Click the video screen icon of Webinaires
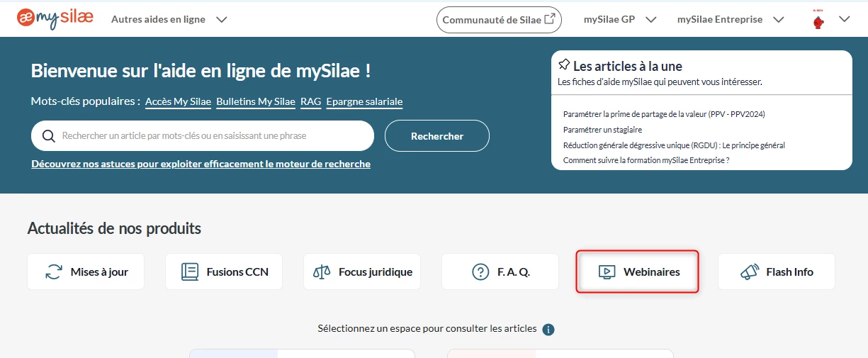This screenshot has height=358, width=868. pos(607,272)
